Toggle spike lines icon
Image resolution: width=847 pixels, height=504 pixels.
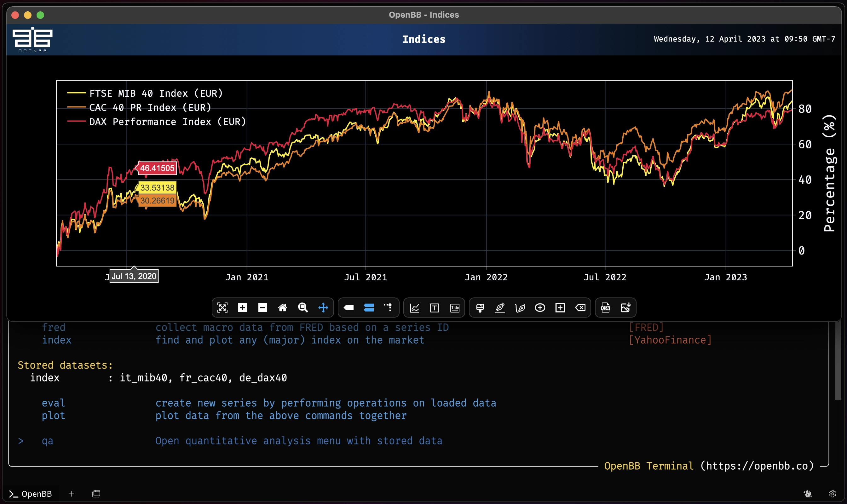388,308
